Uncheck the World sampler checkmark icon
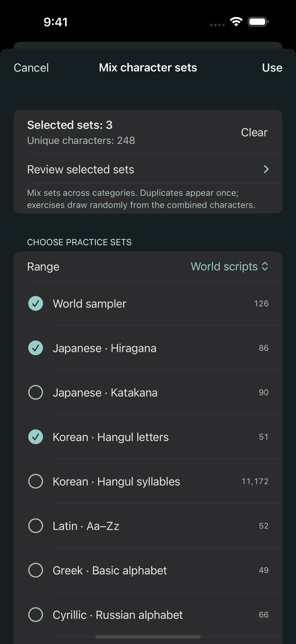This screenshot has width=296, height=644. (x=35, y=304)
